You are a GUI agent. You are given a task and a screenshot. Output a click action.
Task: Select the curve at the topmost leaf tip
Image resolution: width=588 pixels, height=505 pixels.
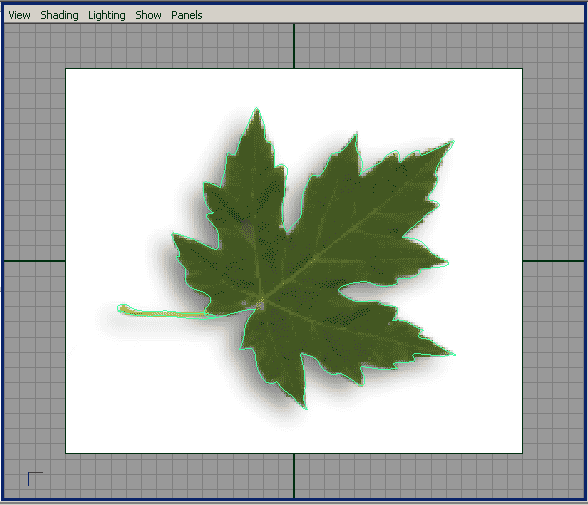(x=257, y=109)
